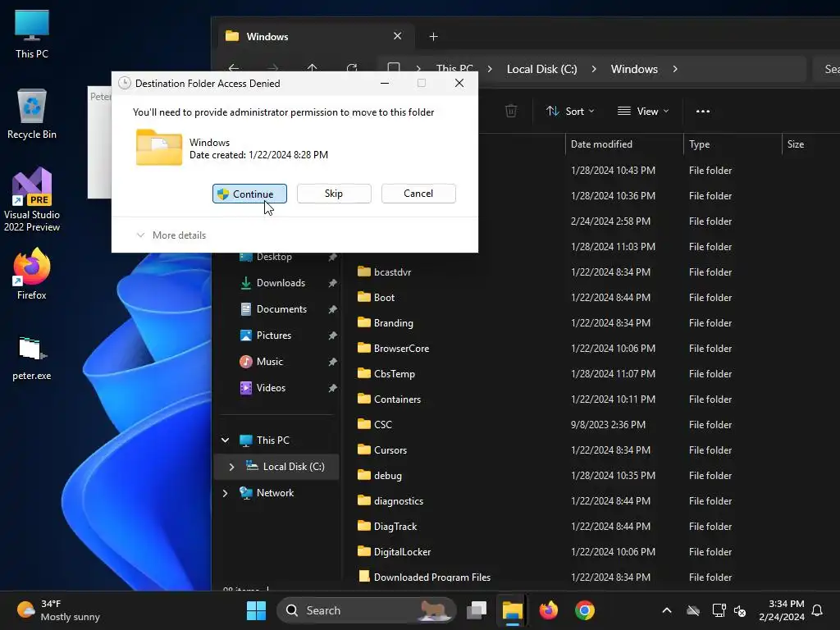This screenshot has width=840, height=630.
Task: Open the weather widget on taskbar
Action: (x=58, y=610)
